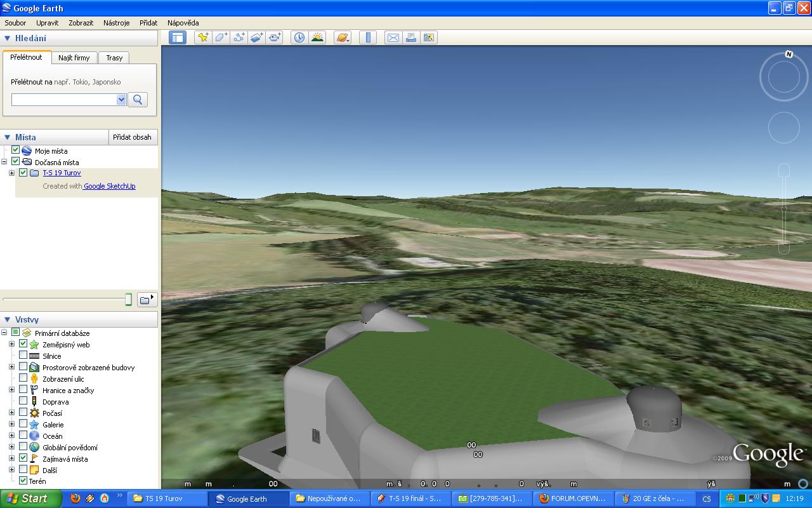The image size is (812, 508).
Task: Select the Add Path tool
Action: click(x=239, y=37)
